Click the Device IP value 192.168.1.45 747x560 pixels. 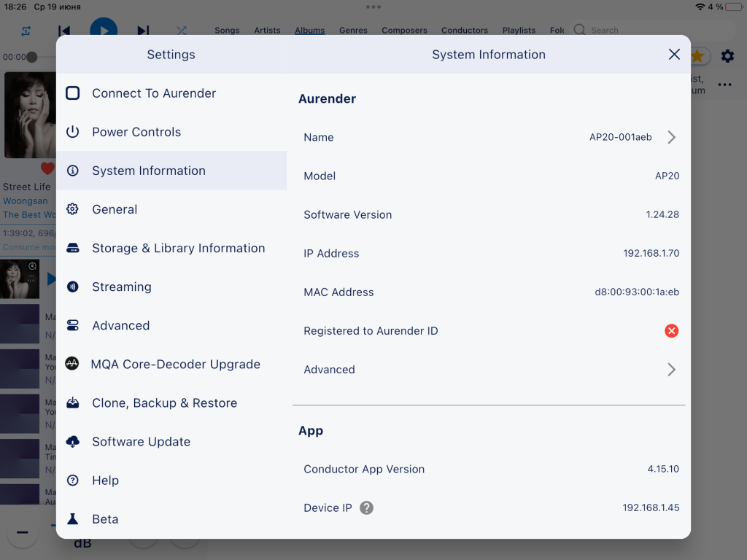point(651,507)
